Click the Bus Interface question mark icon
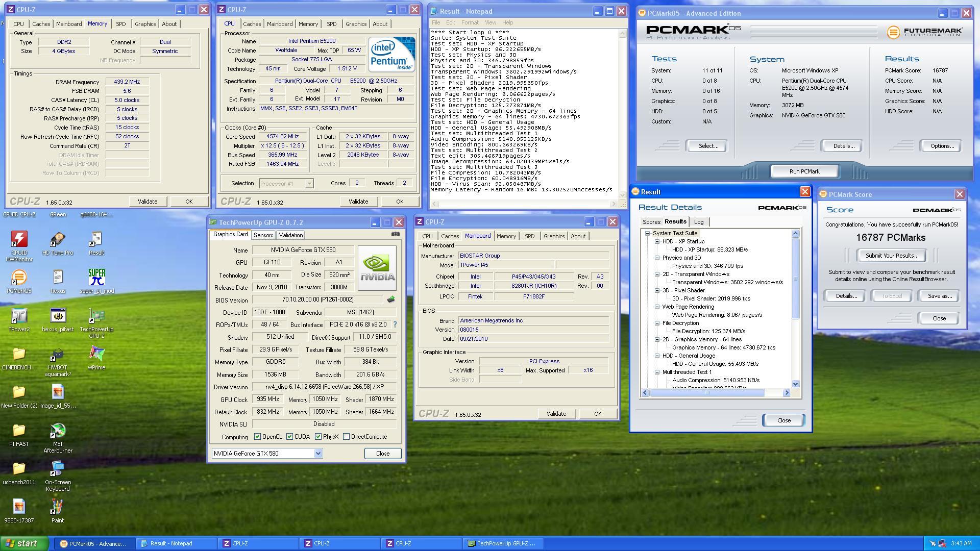Viewport: 980px width, 551px height. pos(395,324)
